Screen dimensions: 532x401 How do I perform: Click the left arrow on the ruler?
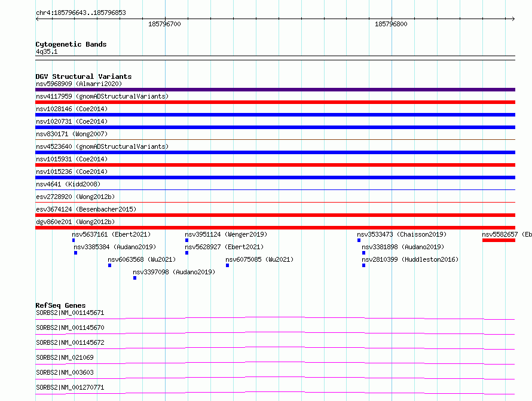tap(37, 19)
